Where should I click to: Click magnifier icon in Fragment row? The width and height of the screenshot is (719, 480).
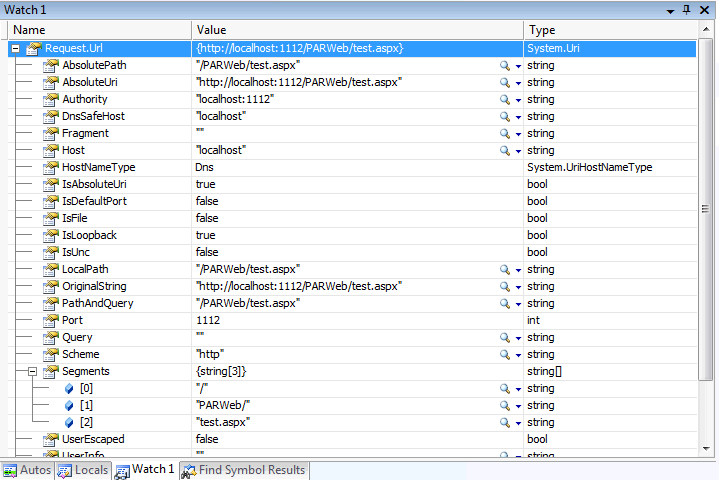point(505,133)
